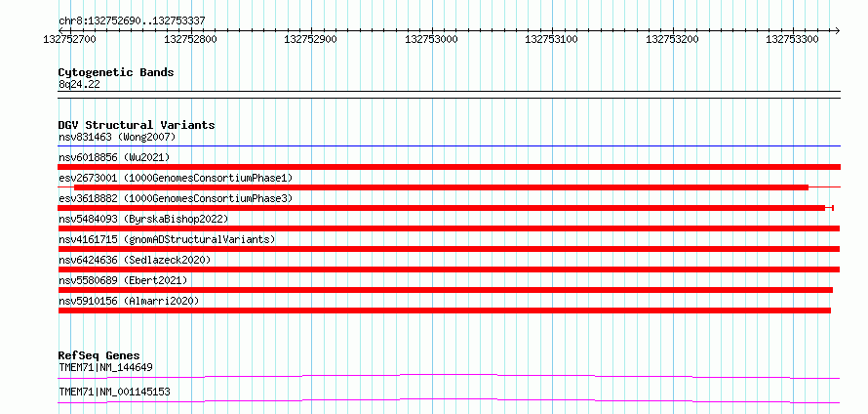Open nsv6424636 (Sedlazeck2020) label
The image size is (868, 414).
(135, 260)
